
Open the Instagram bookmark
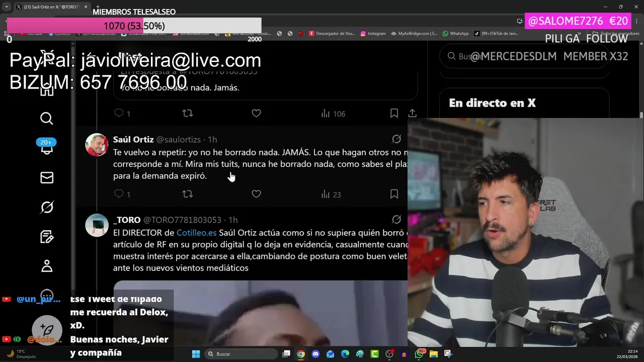tap(373, 34)
